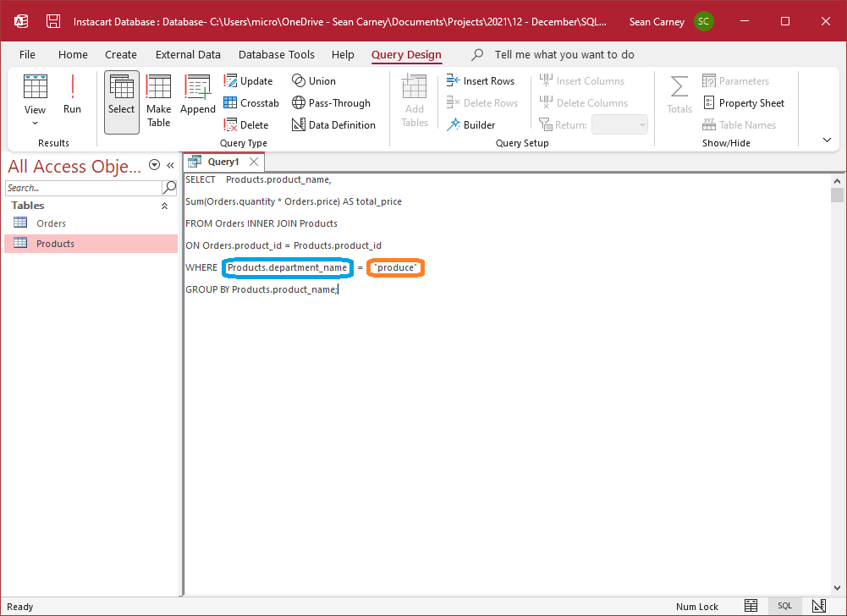This screenshot has height=616, width=847.
Task: Click the Access app icon in title bar
Action: coord(20,22)
